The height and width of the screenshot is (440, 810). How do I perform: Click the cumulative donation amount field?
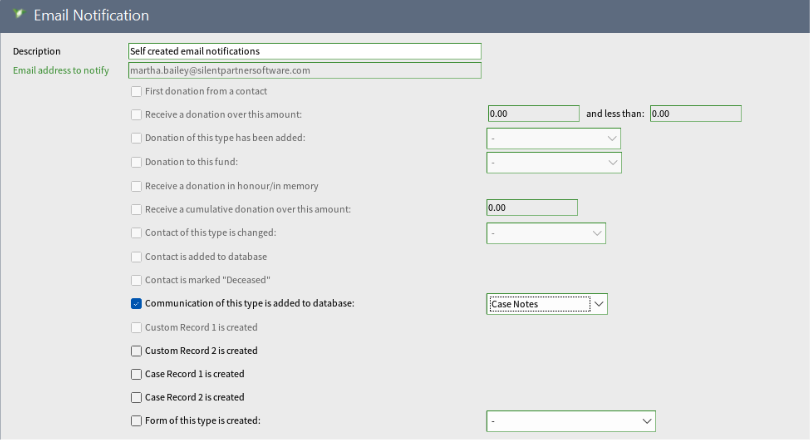[x=532, y=208]
